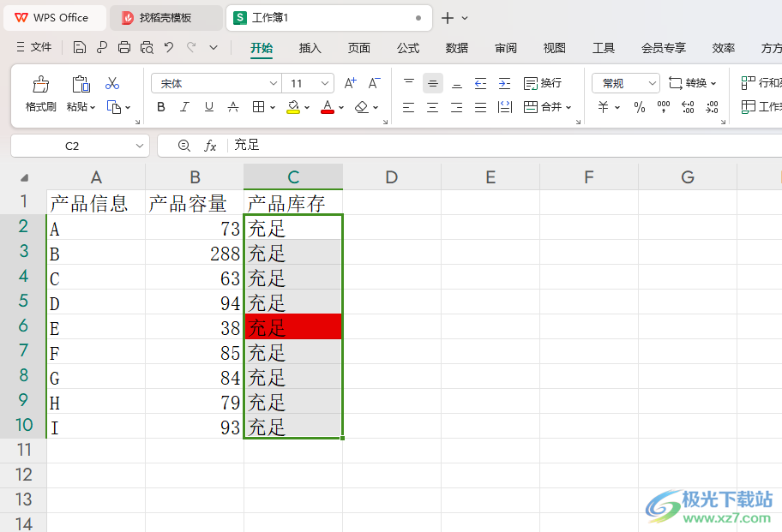Screen dimensions: 782x532
Task: Open the View (视图) tab
Action: (555, 48)
